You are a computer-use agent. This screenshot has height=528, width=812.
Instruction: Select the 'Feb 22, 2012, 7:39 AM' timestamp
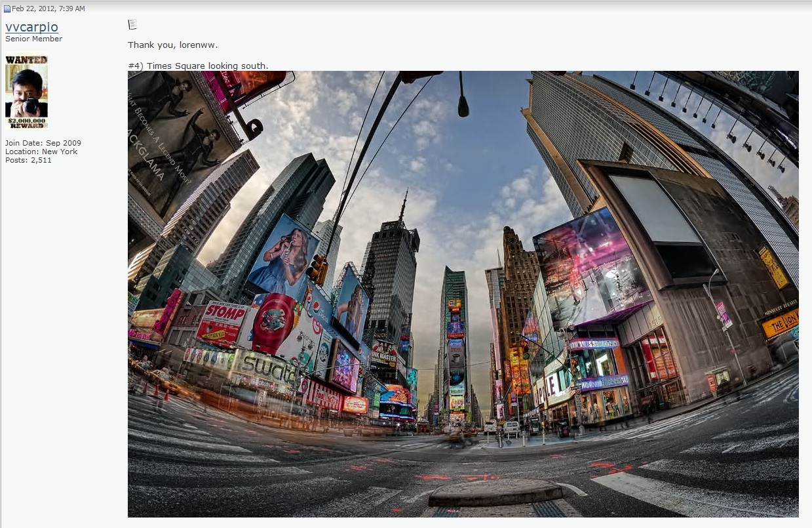point(48,9)
